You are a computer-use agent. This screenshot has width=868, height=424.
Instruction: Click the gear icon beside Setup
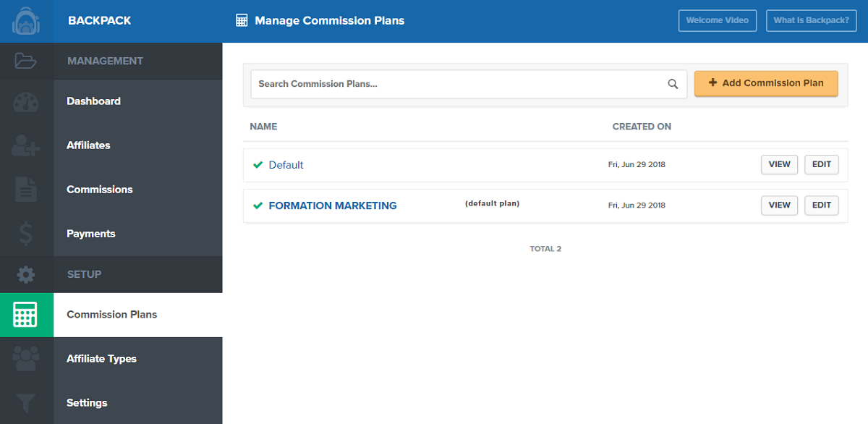[x=26, y=274]
